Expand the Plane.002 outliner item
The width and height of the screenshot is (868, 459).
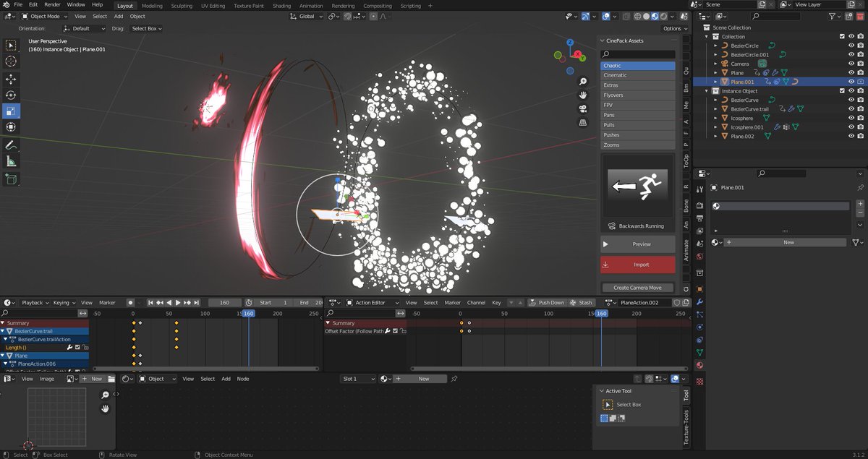[715, 136]
